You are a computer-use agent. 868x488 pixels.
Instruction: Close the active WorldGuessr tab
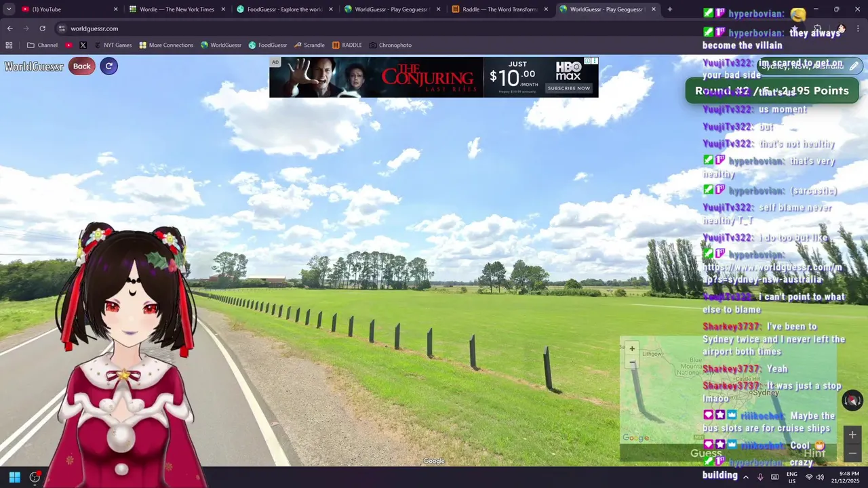[654, 9]
